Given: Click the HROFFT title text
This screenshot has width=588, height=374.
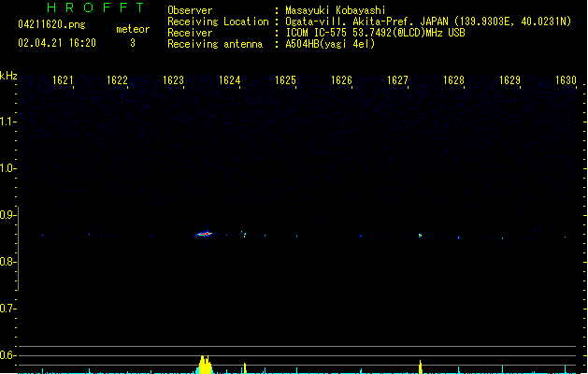Looking at the screenshot, I should pos(95,7).
